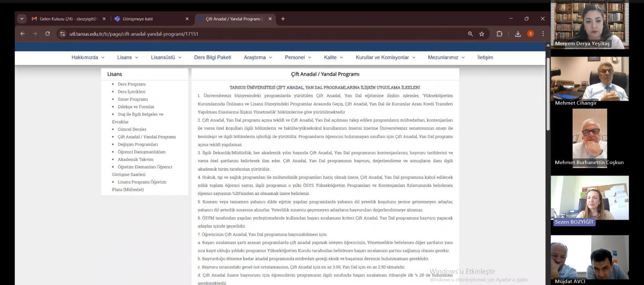This screenshot has width=644, height=285.
Task: Expand the Kalite menu
Action: pos(333,58)
